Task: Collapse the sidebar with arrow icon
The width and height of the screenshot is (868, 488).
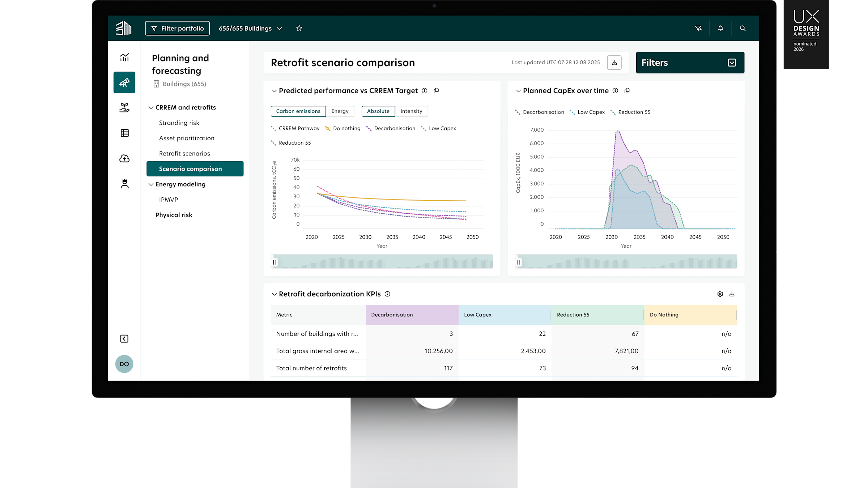Action: point(124,339)
